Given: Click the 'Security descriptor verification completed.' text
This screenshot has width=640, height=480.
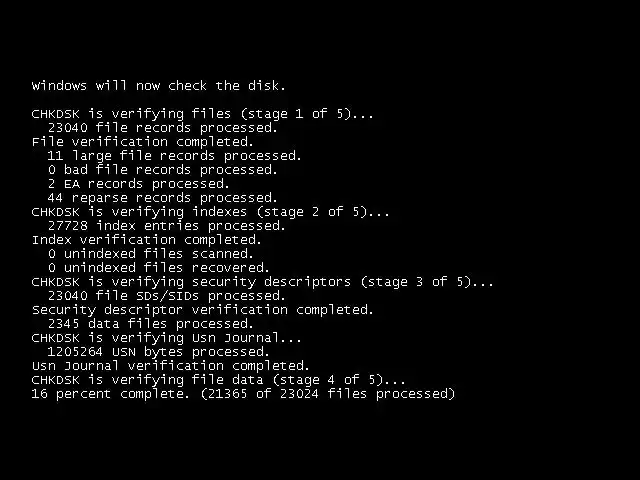Looking at the screenshot, I should (203, 310).
